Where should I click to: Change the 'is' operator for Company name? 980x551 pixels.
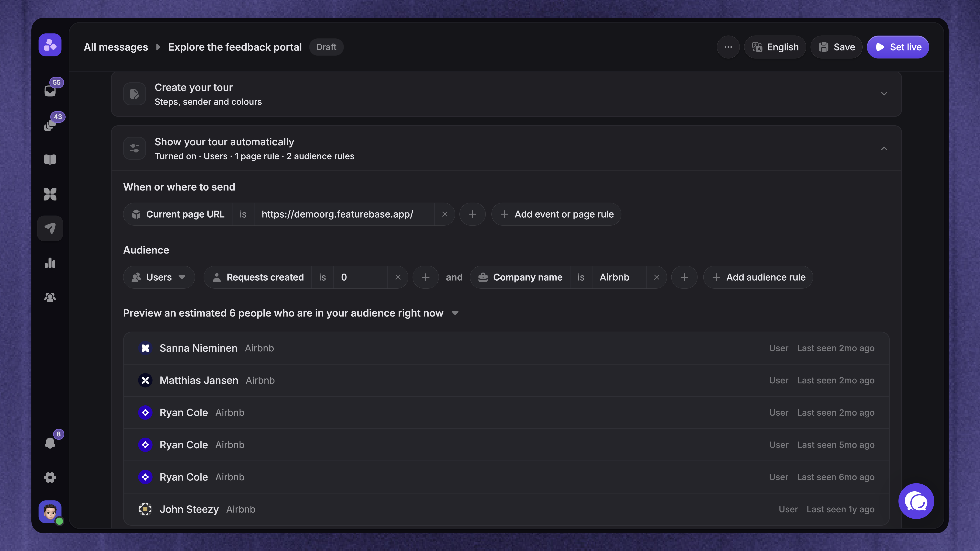click(x=581, y=277)
